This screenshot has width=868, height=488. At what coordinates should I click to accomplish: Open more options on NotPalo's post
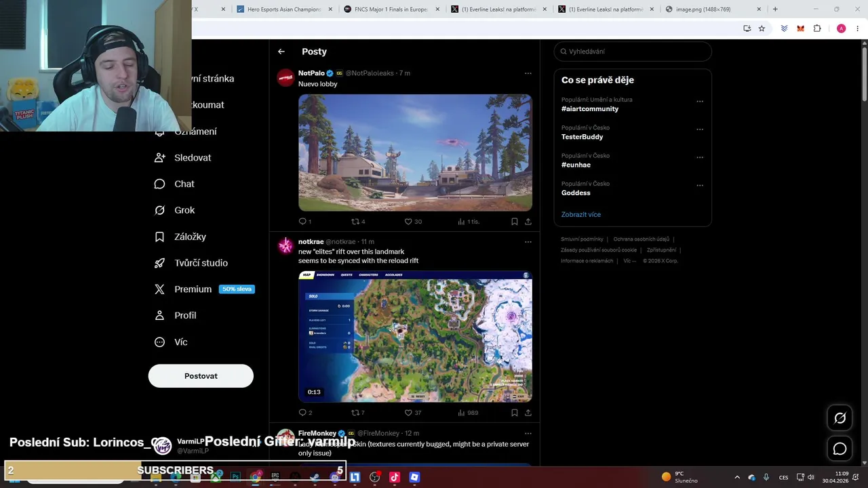(x=528, y=73)
